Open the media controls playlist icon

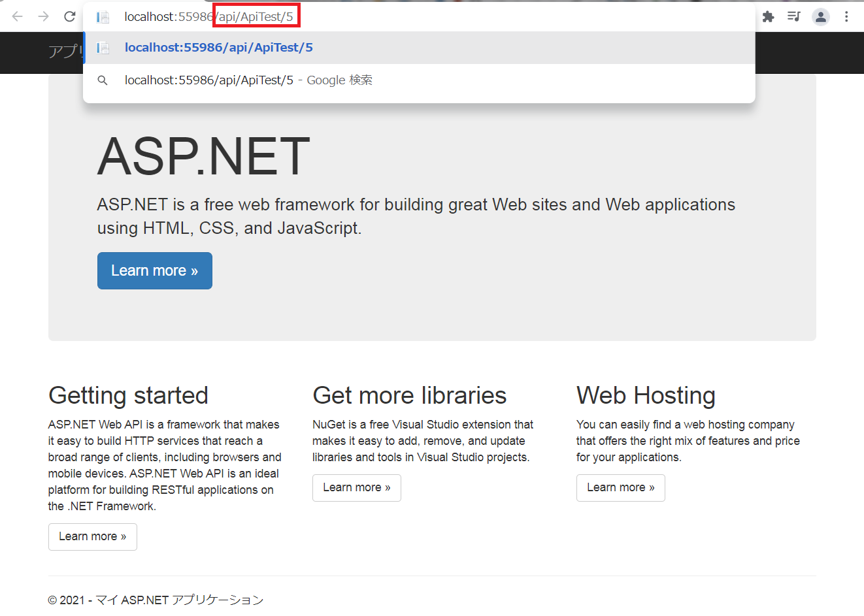(794, 16)
